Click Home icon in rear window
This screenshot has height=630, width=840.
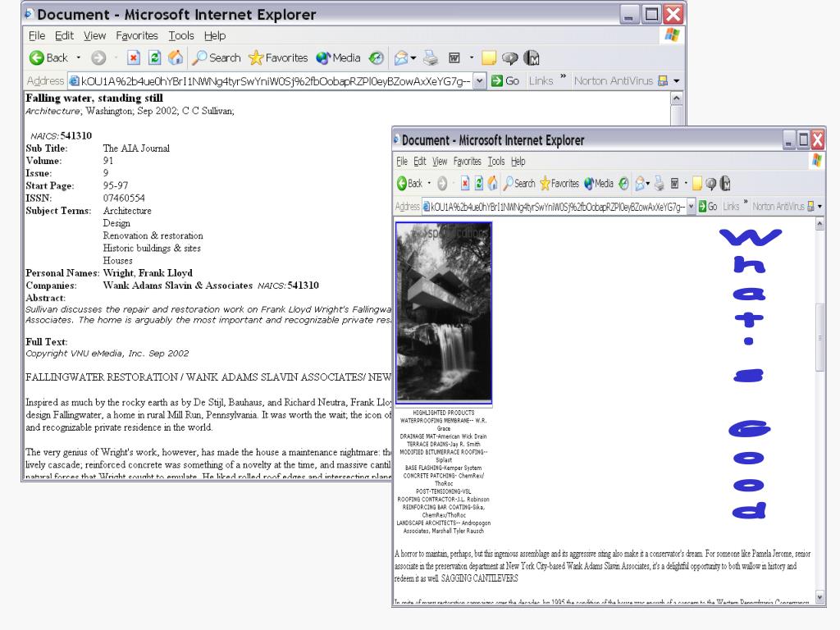pyautogui.click(x=176, y=58)
